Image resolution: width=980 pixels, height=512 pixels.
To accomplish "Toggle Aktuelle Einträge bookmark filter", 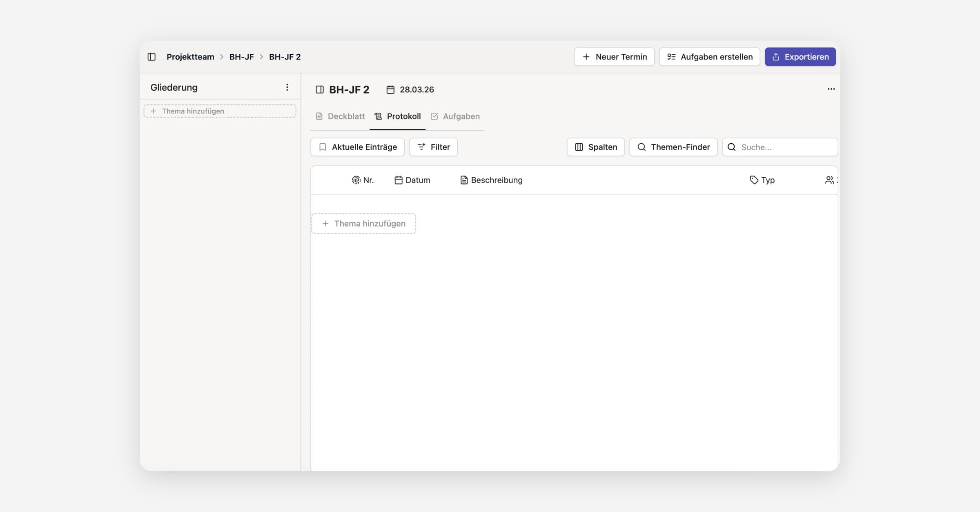I will pos(357,147).
